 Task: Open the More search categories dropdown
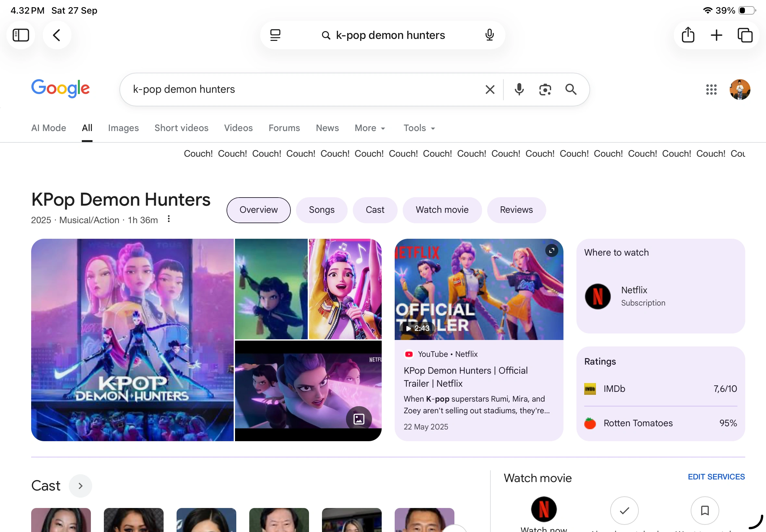(x=369, y=128)
